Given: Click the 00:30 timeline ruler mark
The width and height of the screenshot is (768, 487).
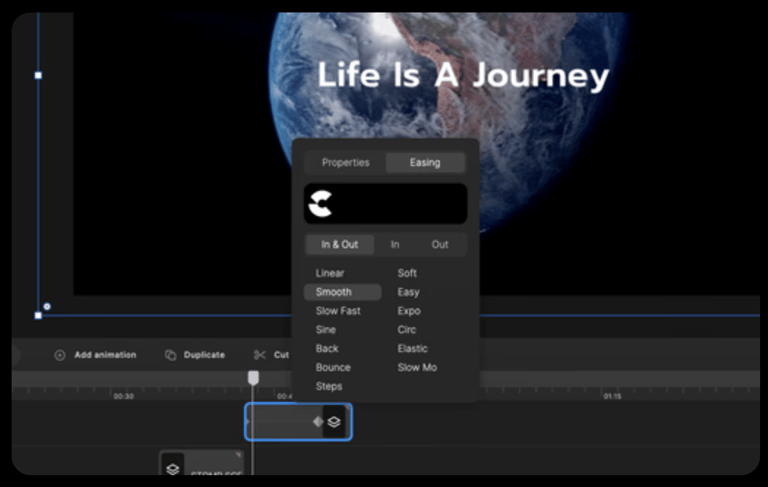Looking at the screenshot, I should [123, 396].
